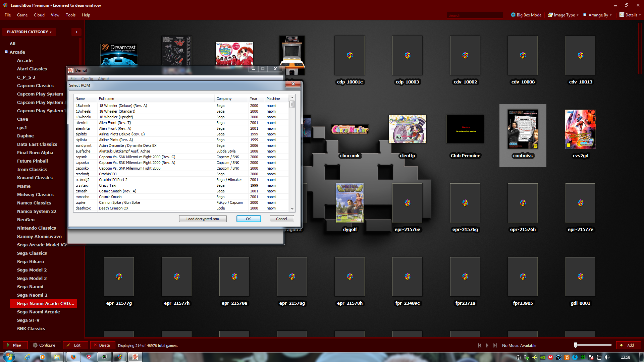
Task: Select the dygolf Virtua Golf thumbnail
Action: point(350,203)
